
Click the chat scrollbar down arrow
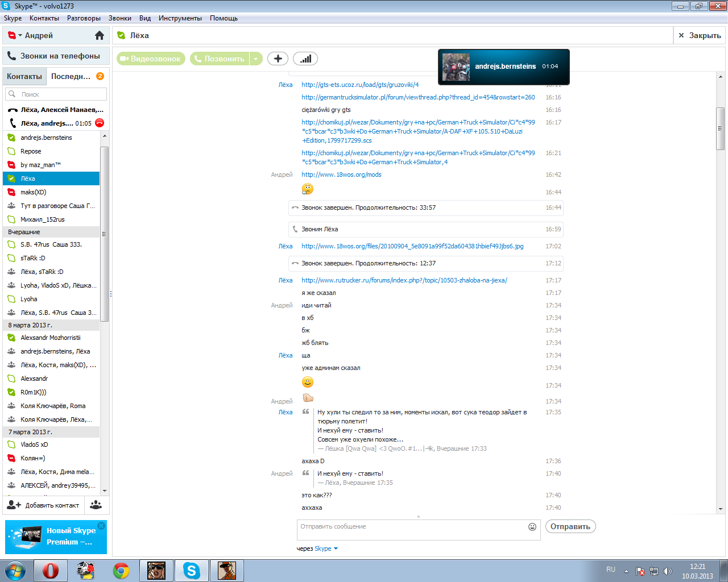click(x=721, y=509)
